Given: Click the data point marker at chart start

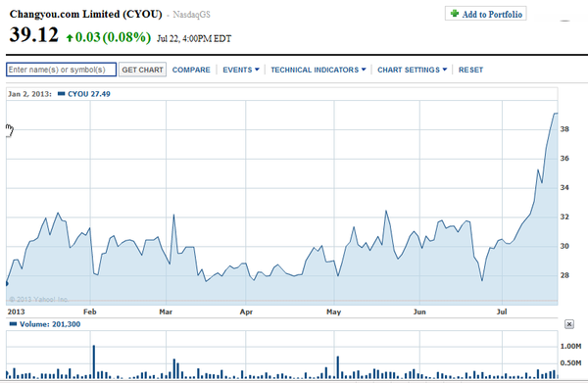Looking at the screenshot, I should point(7,284).
